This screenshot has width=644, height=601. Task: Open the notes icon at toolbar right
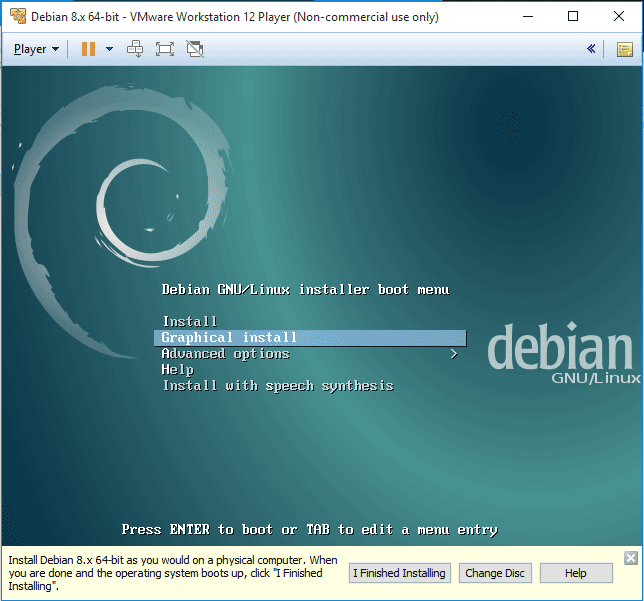(624, 49)
